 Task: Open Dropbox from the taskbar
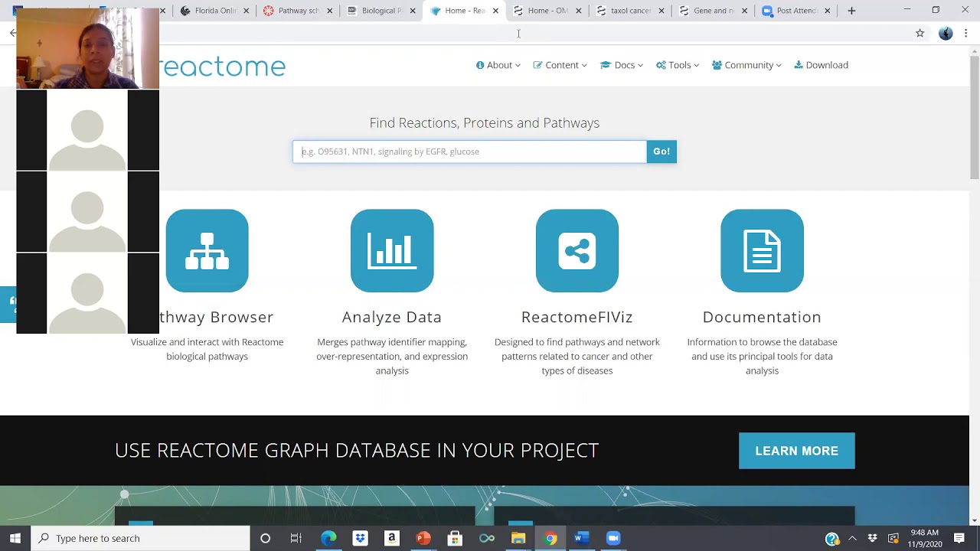coord(360,538)
